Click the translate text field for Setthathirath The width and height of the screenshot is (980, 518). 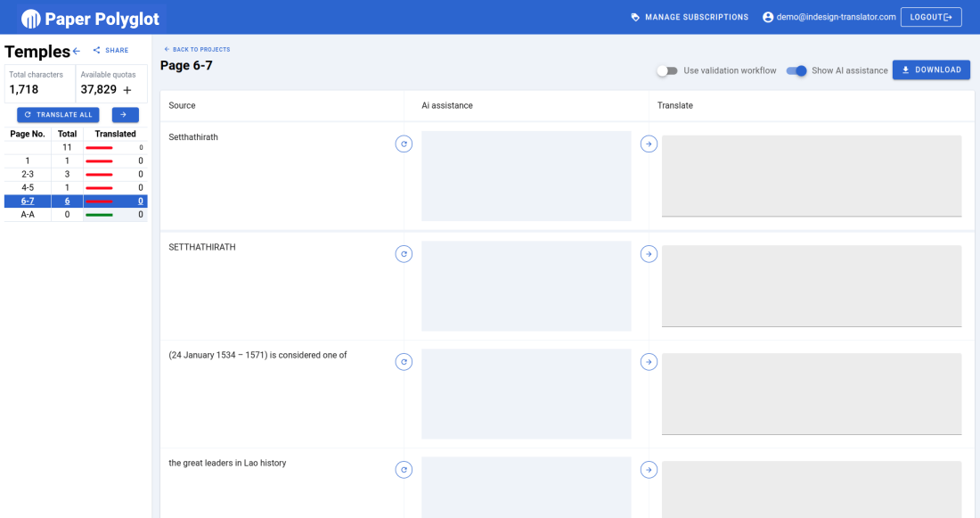[811, 175]
